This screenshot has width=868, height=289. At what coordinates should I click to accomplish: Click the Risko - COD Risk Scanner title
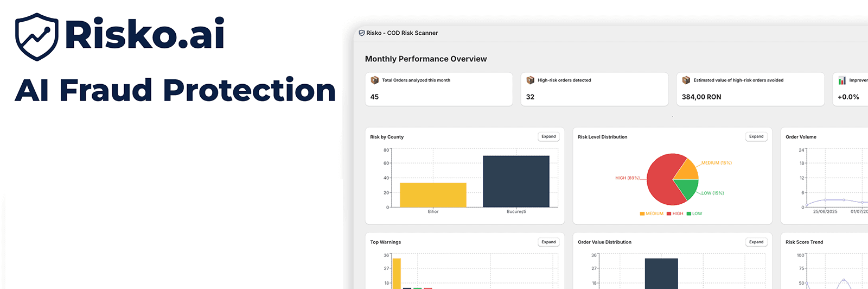402,33
